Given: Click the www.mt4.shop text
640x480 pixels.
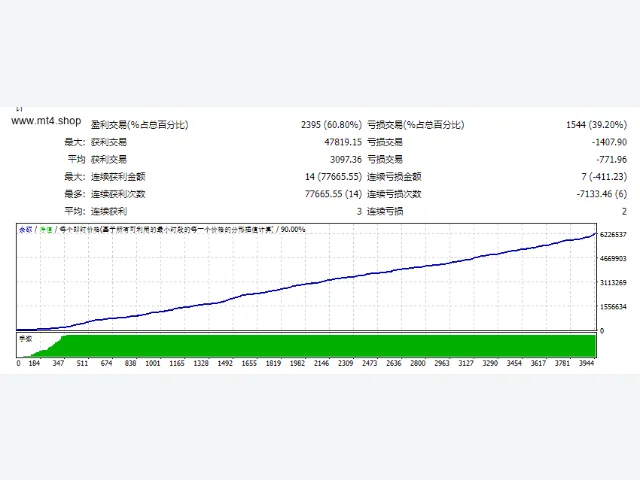Looking at the screenshot, I should pyautogui.click(x=46, y=121).
